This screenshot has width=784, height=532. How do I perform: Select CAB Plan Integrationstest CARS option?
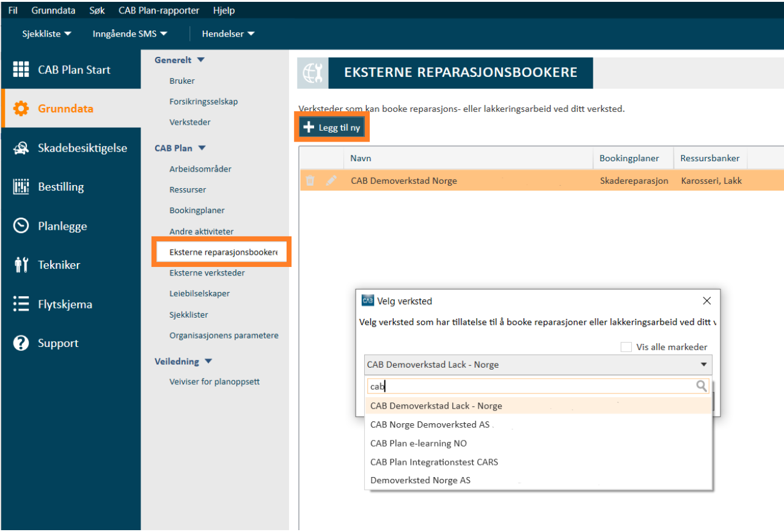(x=538, y=462)
